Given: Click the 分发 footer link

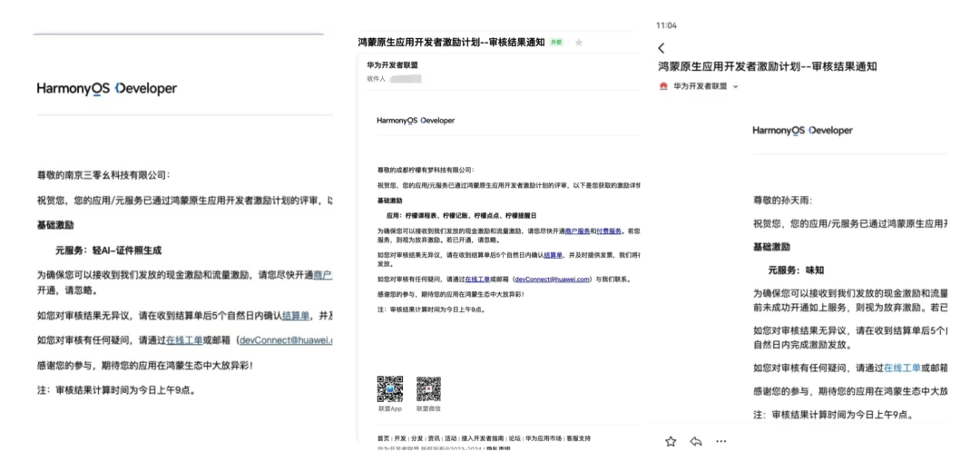Looking at the screenshot, I should [416, 438].
